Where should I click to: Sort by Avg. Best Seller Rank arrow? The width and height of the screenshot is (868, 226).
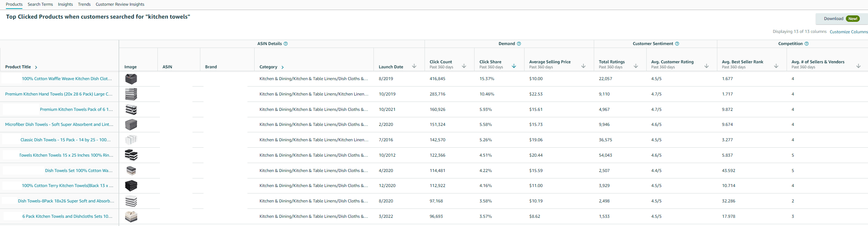coord(776,66)
